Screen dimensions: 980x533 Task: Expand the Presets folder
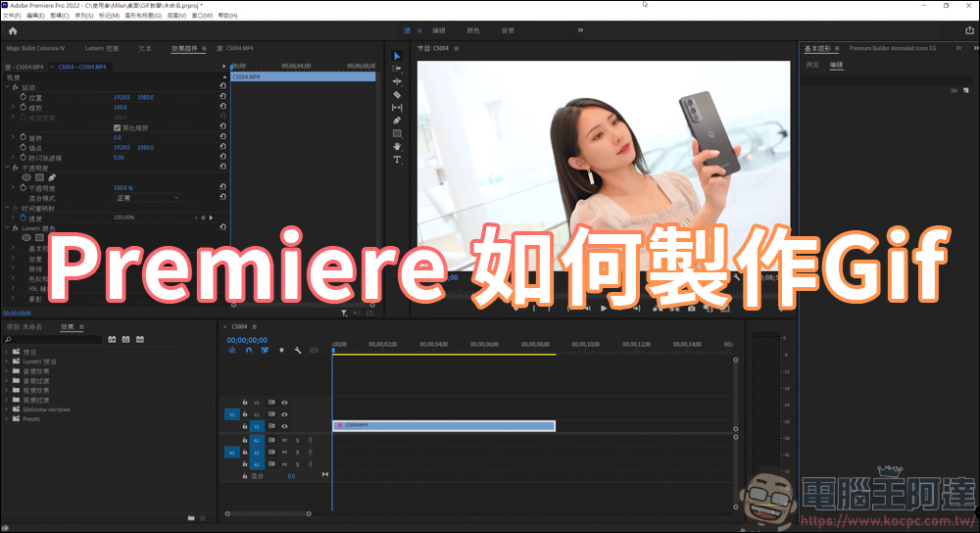click(x=7, y=418)
